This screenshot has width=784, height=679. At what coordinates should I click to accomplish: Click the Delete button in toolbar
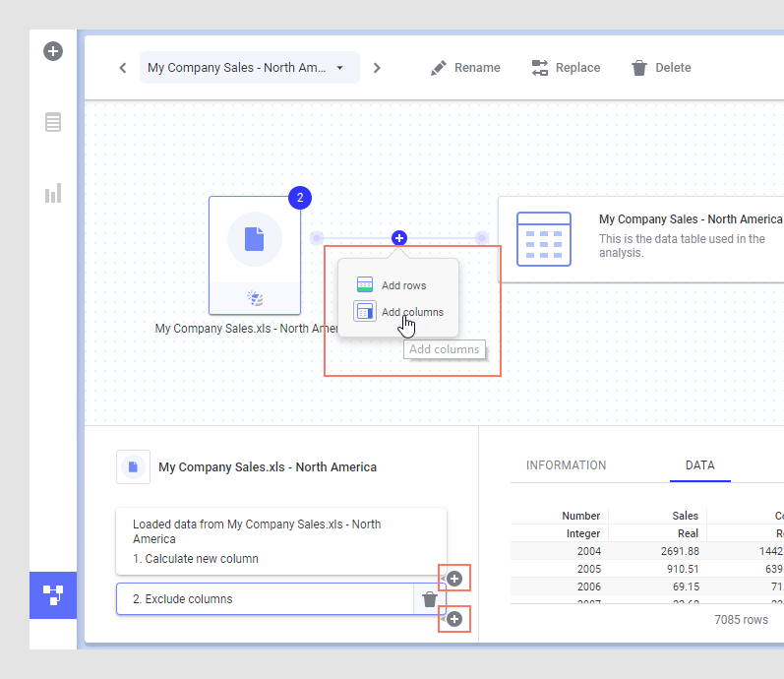661,68
